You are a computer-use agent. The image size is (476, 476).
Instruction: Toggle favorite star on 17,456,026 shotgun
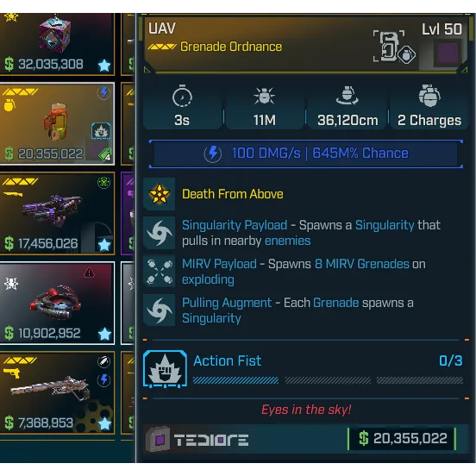[104, 245]
